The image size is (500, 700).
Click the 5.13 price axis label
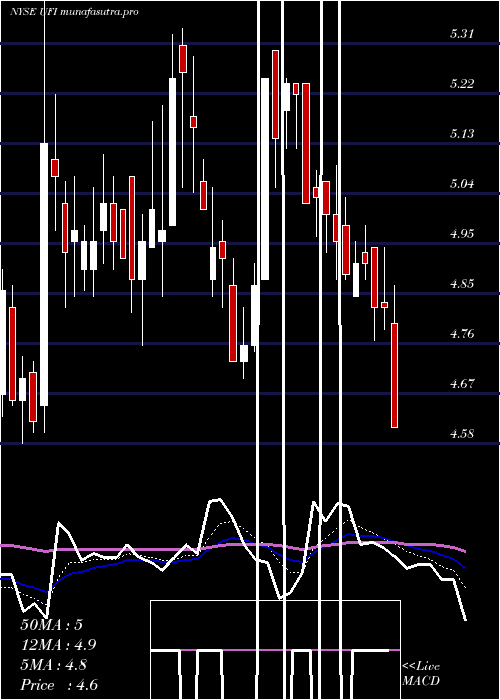click(x=462, y=134)
